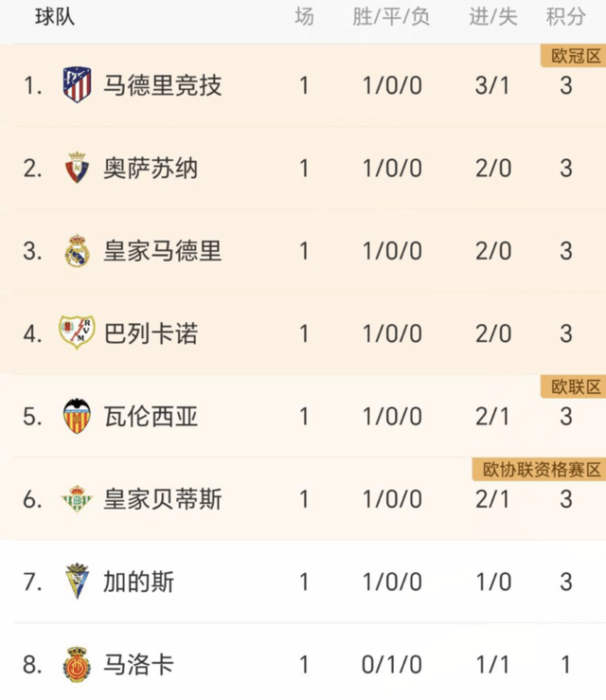Image resolution: width=606 pixels, height=700 pixels.
Task: Click the 欧联区 zone label
Action: click(574, 386)
